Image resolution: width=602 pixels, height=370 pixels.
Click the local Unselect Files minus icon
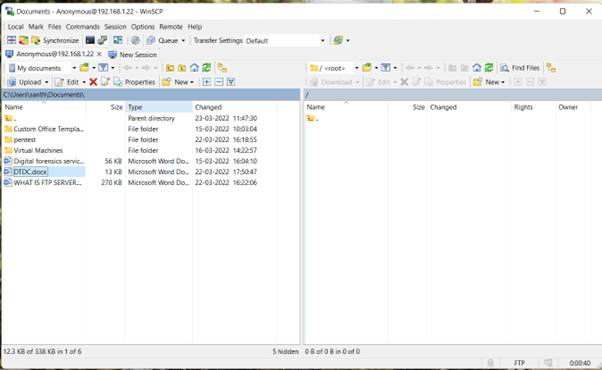(x=219, y=82)
